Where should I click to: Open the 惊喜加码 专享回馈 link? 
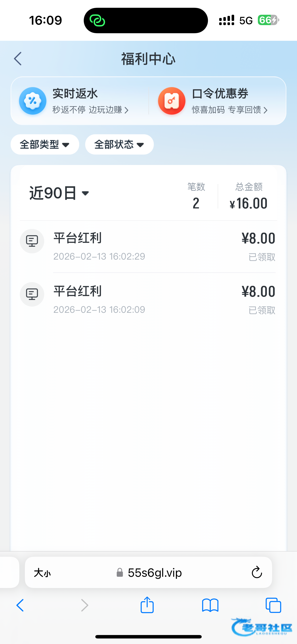tap(230, 110)
